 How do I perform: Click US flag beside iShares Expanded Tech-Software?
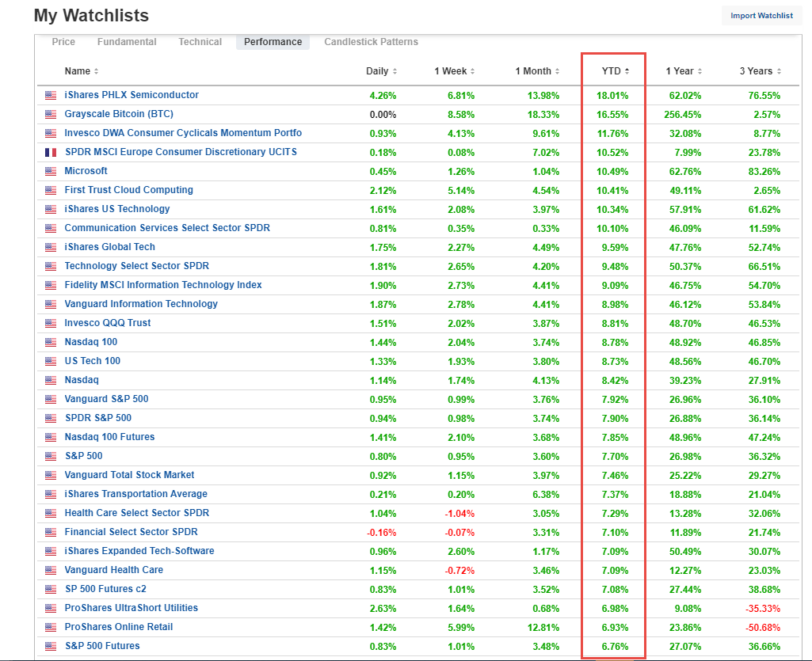click(x=51, y=551)
